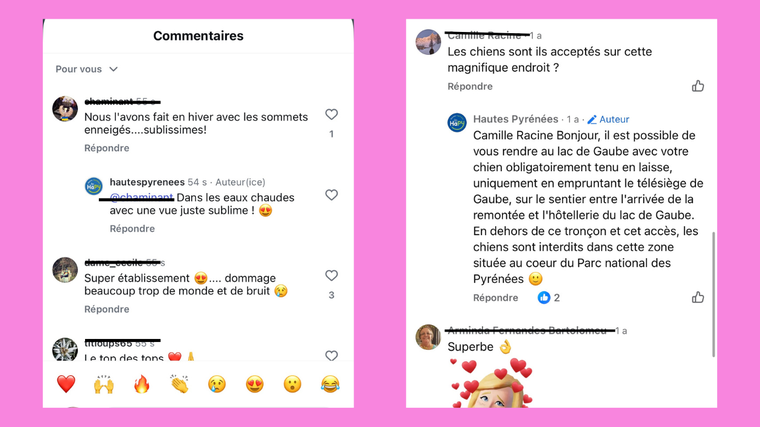The height and width of the screenshot is (427, 760).
Task: Thumbs up the Hautes Pyrénées author reply
Action: click(698, 297)
